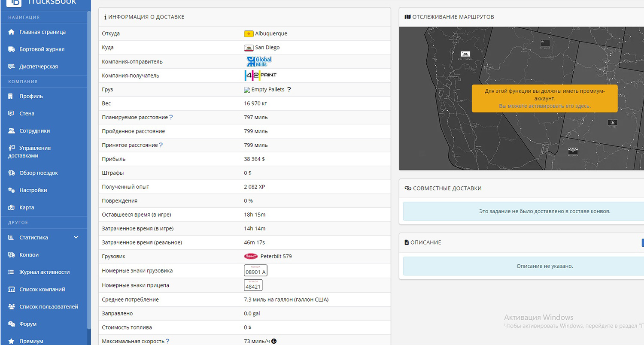644x345 pixels.
Task: Click the trailer license plate 48421
Action: coord(253,285)
